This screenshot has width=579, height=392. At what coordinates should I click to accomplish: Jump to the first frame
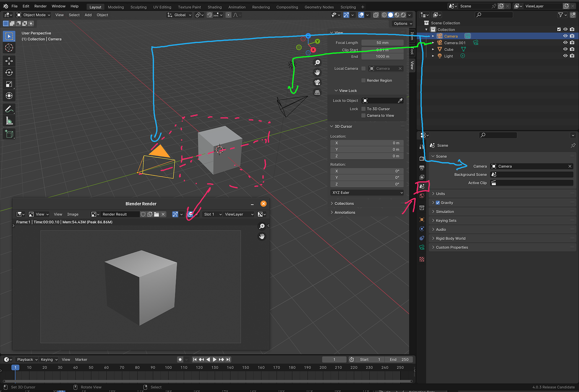point(195,360)
